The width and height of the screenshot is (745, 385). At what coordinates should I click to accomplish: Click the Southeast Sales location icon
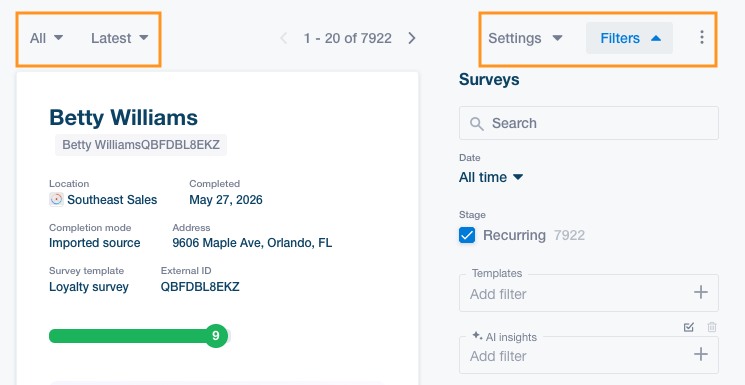point(56,199)
